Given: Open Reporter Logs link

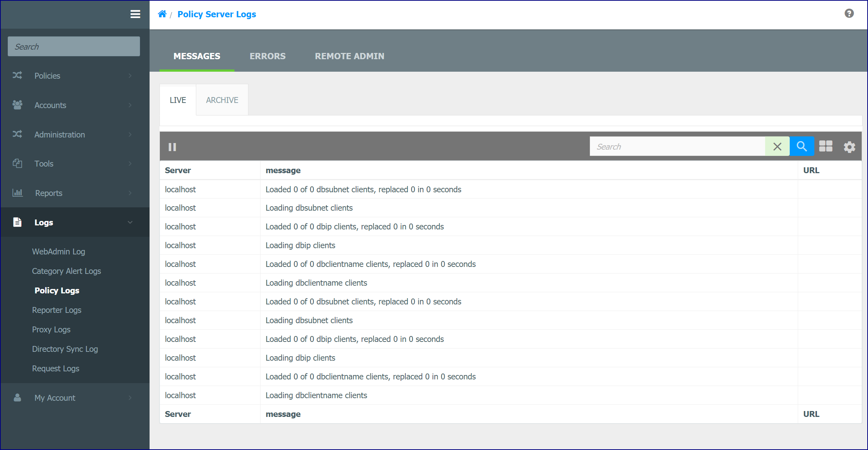Looking at the screenshot, I should point(57,310).
